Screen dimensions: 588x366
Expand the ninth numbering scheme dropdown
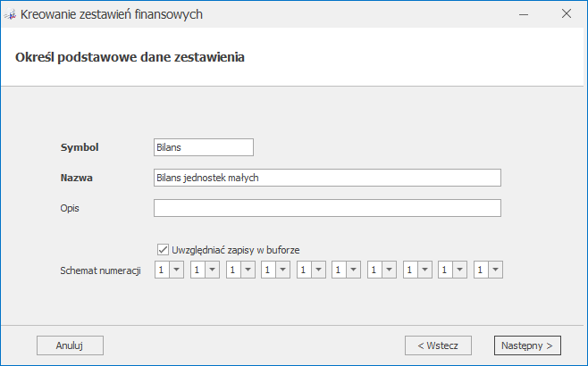(x=459, y=270)
